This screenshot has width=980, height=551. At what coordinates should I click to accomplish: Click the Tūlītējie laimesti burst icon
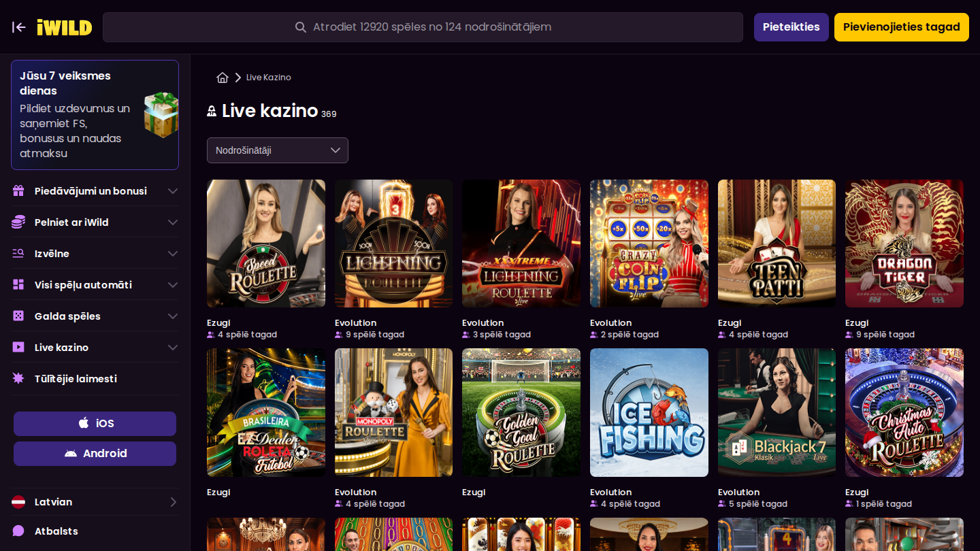tap(18, 378)
